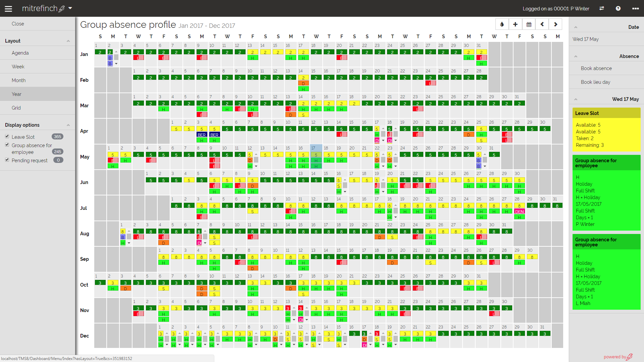Open the calendar date picker icon
The image size is (644, 362).
(x=529, y=24)
